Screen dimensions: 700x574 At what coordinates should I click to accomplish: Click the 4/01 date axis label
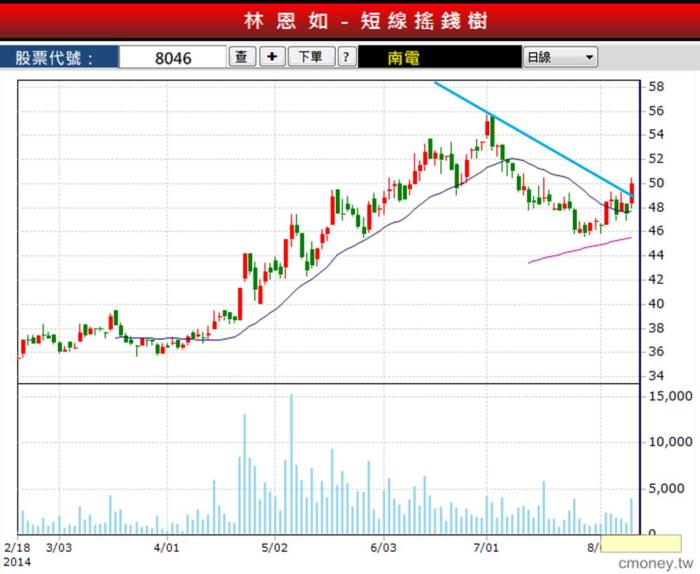[x=166, y=547]
